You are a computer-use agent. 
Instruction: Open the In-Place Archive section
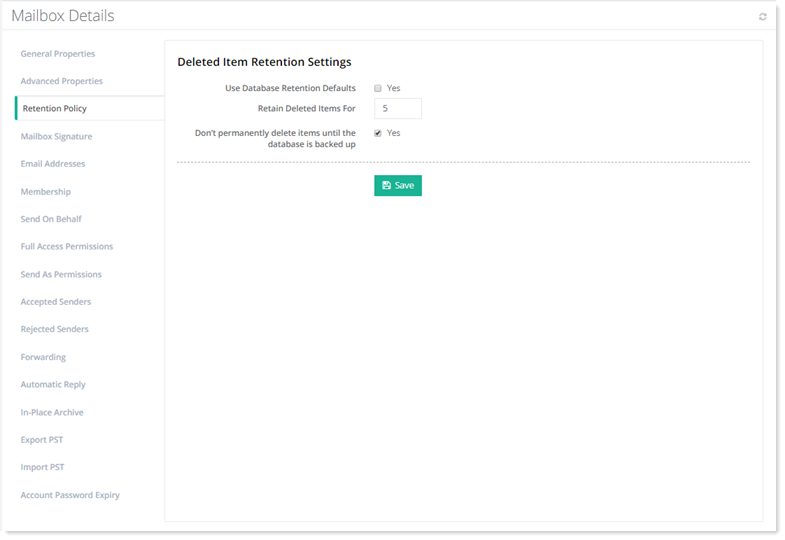(x=52, y=412)
